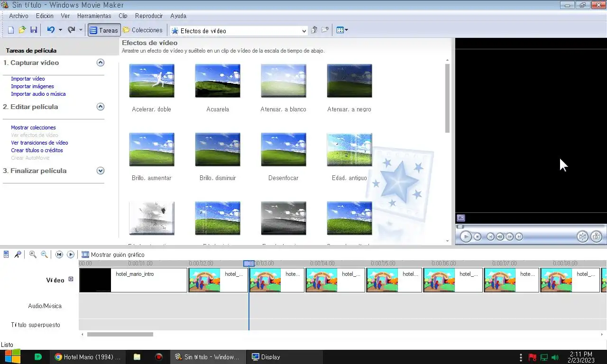Image resolution: width=607 pixels, height=364 pixels.
Task: Open the Herramientas menu
Action: point(94,16)
